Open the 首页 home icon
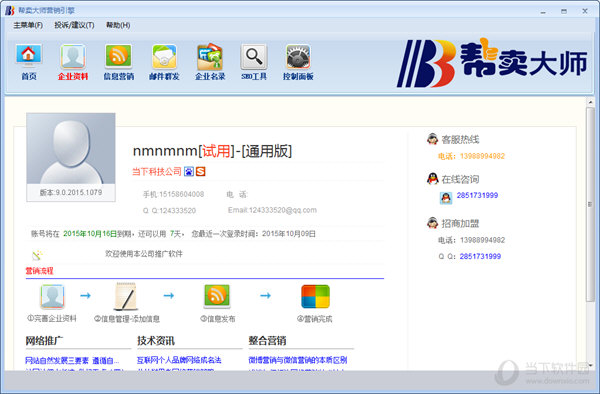Viewport: 600px width, 394px height. point(29,62)
